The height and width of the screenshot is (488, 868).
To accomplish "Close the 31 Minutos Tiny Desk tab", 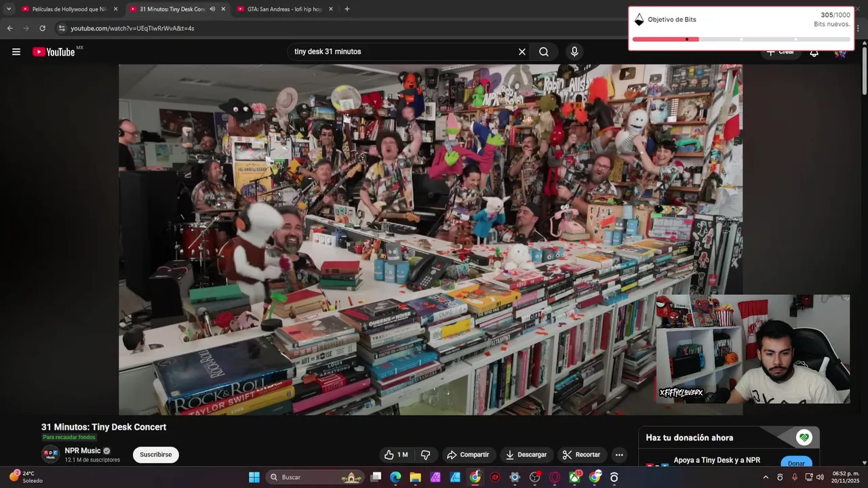I will pos(223,9).
